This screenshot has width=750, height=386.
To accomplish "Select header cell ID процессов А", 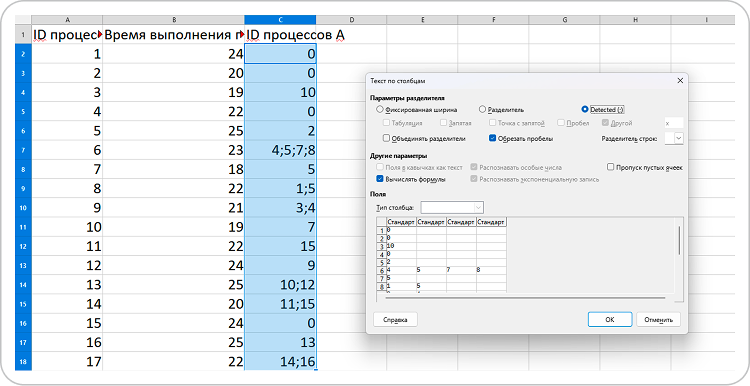I will point(280,34).
